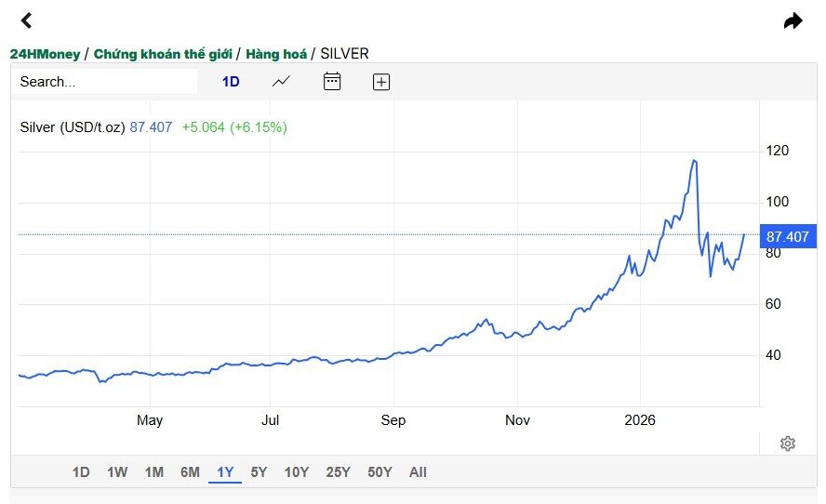This screenshot has height=504, width=826.
Task: Choose the 10Y time range
Action: click(297, 471)
